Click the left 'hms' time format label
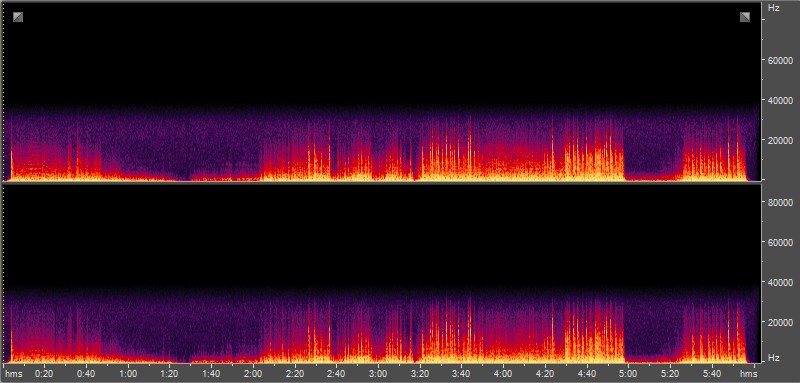800x383 pixels. click(x=14, y=373)
